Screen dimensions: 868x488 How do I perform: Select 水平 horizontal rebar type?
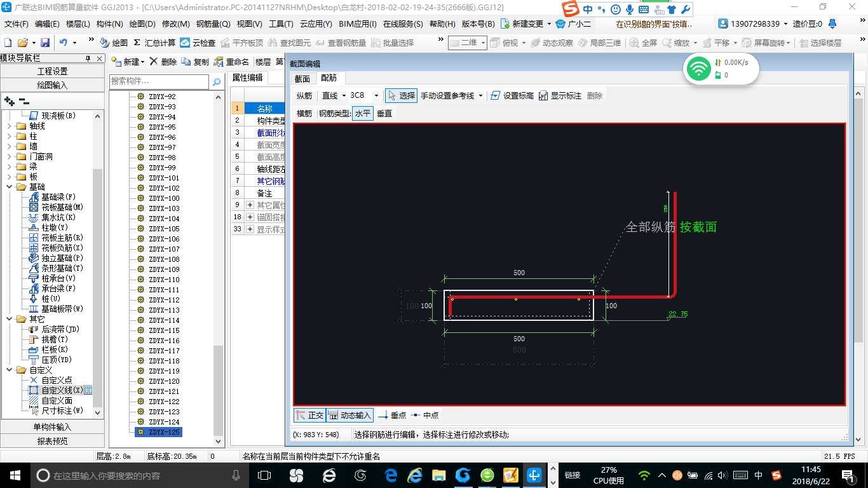coord(363,113)
